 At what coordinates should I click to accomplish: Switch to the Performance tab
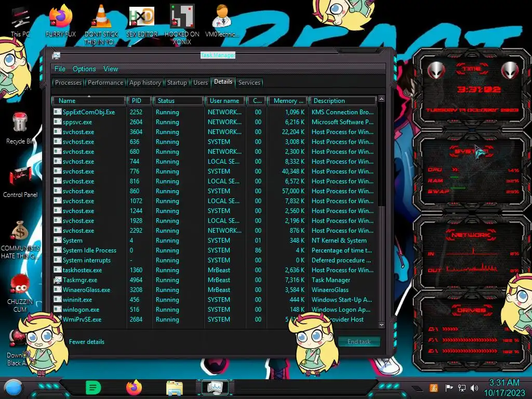click(105, 83)
